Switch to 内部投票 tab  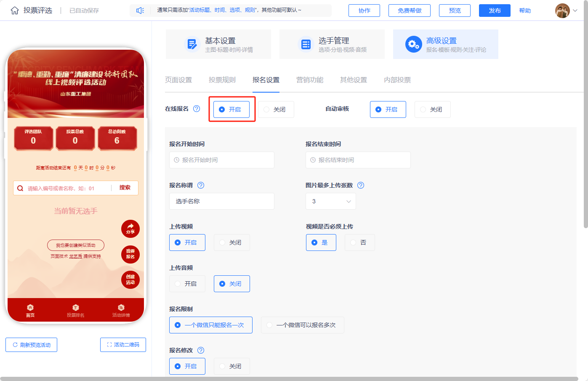397,80
